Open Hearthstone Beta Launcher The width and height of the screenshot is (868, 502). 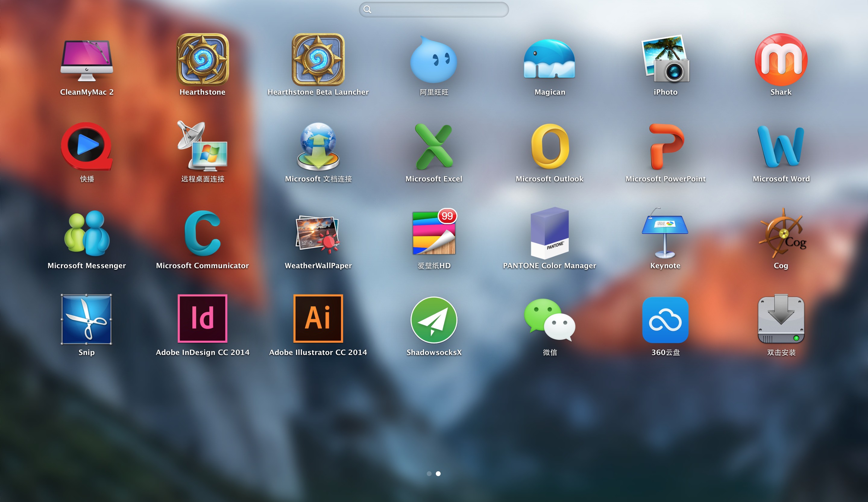318,60
